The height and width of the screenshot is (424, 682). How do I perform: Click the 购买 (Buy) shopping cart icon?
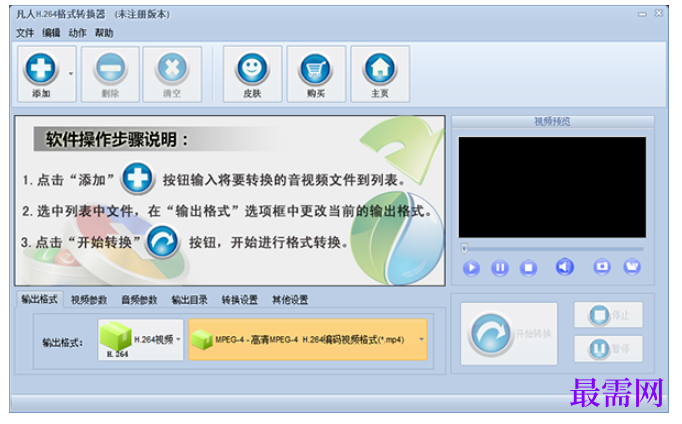click(x=316, y=69)
